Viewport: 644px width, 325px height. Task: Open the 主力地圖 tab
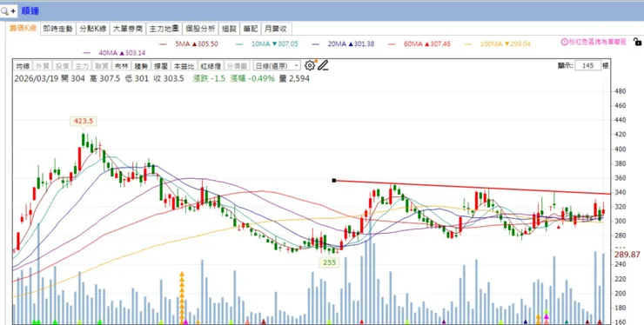[x=164, y=29]
